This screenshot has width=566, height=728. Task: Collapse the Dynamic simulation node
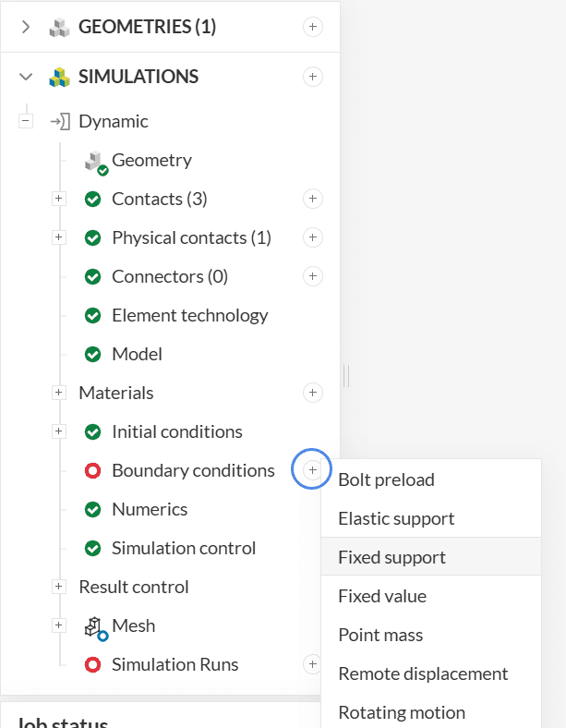(26, 121)
